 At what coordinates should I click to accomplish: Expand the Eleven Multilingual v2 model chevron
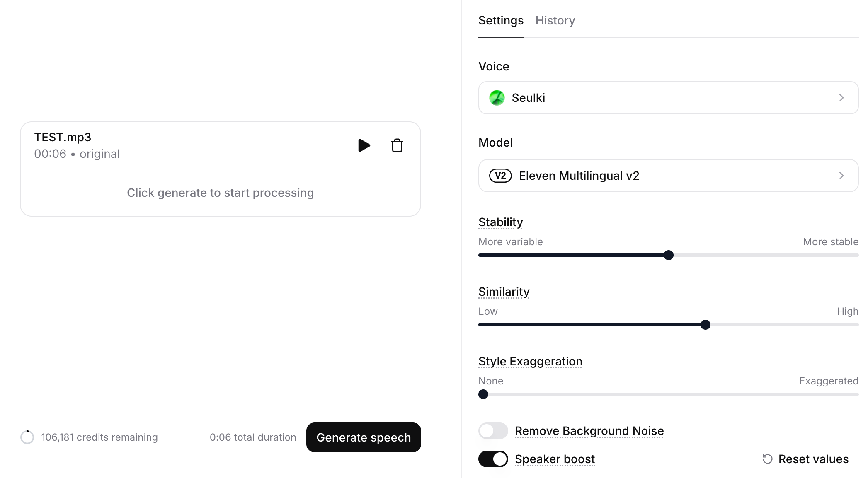point(841,176)
